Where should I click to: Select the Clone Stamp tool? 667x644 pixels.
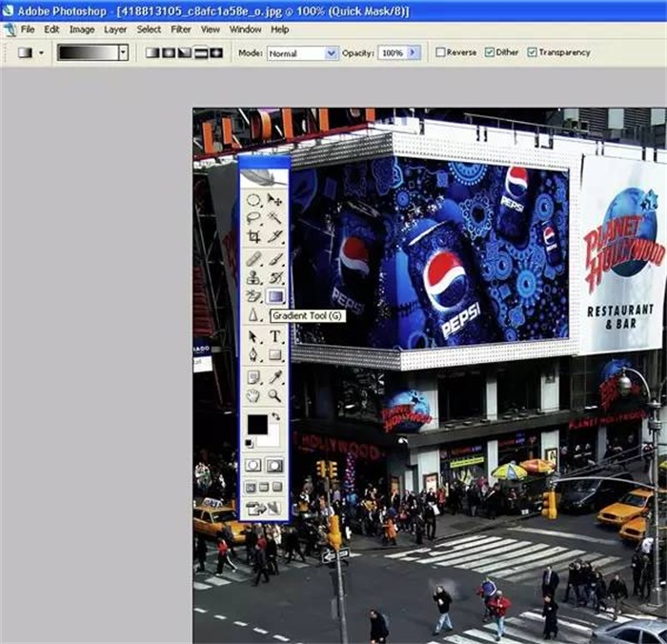point(254,278)
